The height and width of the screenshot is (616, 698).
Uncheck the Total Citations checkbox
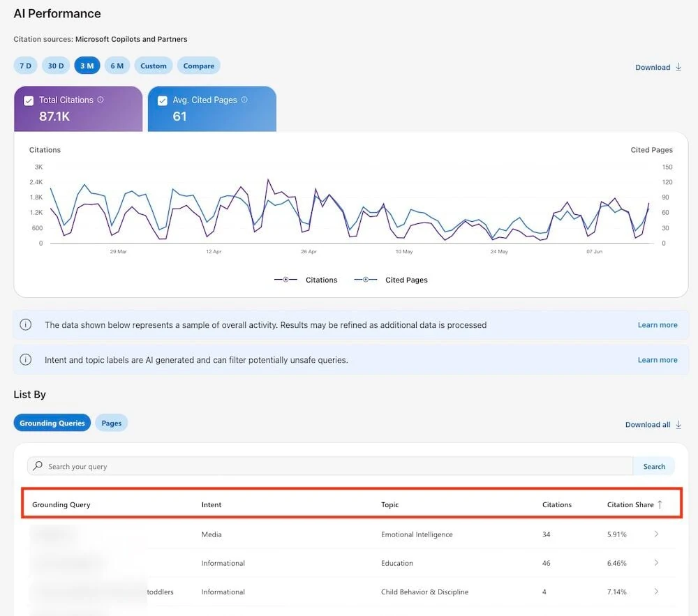(x=29, y=100)
